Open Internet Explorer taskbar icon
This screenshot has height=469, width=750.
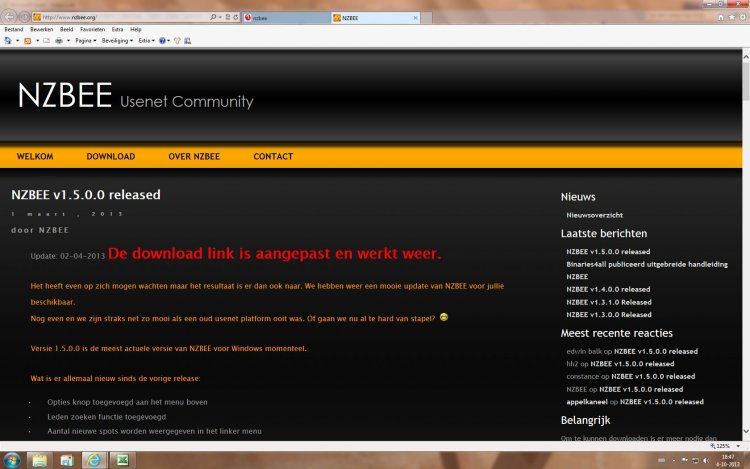(x=94, y=460)
